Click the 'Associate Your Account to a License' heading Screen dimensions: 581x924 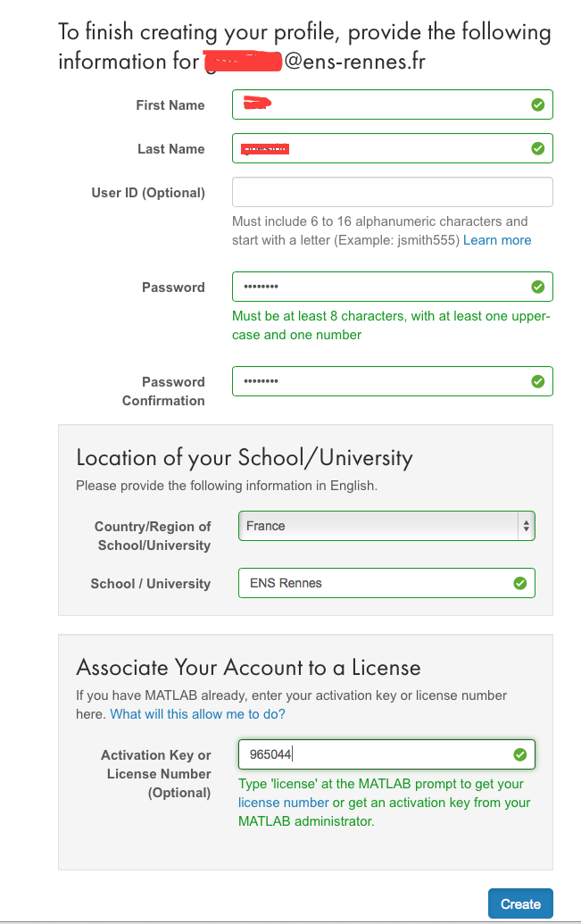[248, 668]
